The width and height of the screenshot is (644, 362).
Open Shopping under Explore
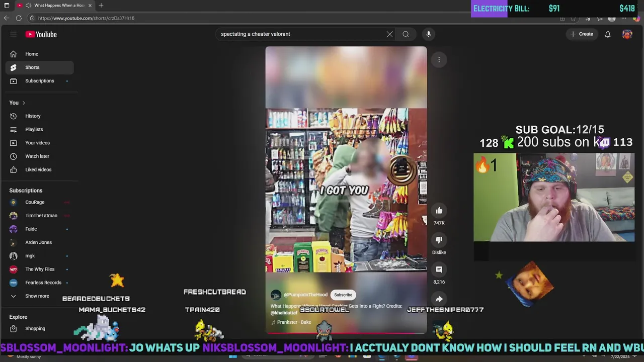point(40,329)
